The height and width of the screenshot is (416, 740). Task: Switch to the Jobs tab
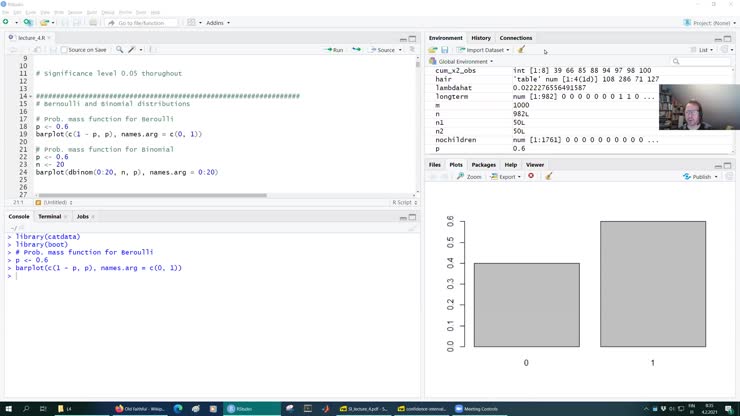click(x=83, y=216)
